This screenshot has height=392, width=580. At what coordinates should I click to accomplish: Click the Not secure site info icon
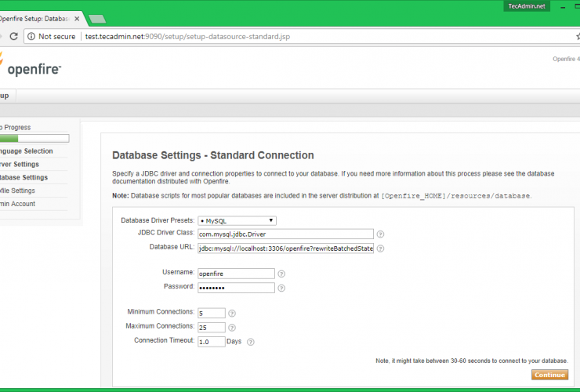click(x=32, y=36)
